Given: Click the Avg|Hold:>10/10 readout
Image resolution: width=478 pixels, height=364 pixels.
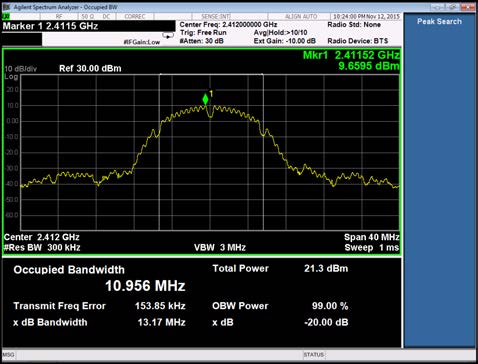Looking at the screenshot, I should (280, 33).
